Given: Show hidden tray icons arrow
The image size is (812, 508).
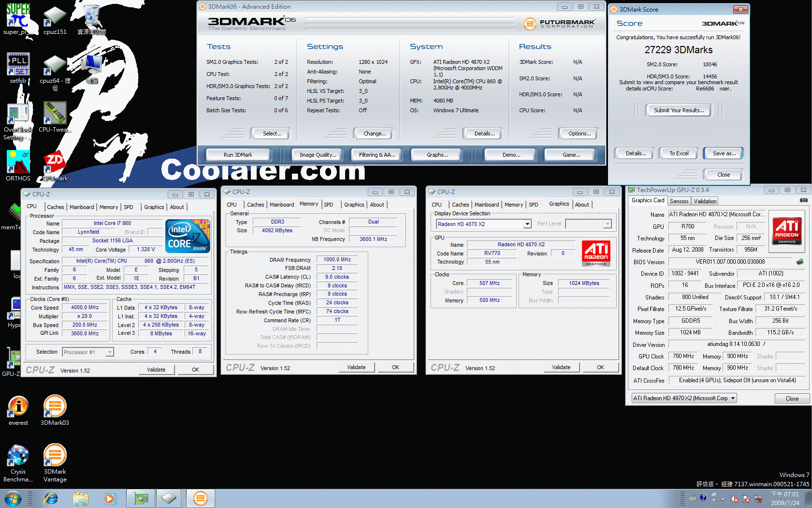Looking at the screenshot, I should click(723, 499).
